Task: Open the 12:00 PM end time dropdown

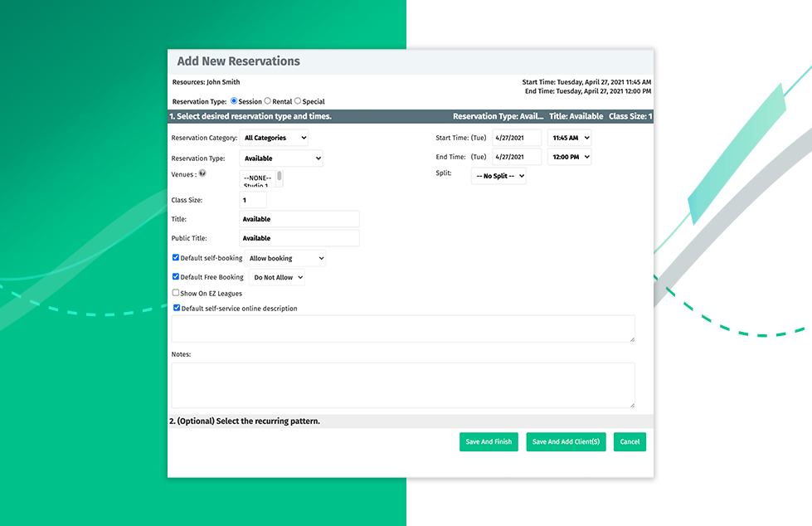Action: 569,157
